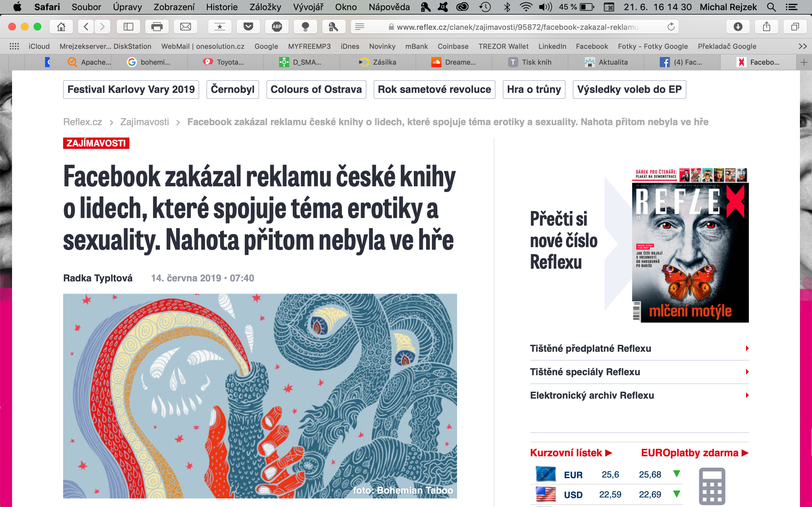Show downloads with the arrow icon
Screen dimensions: 812x507
click(738, 27)
